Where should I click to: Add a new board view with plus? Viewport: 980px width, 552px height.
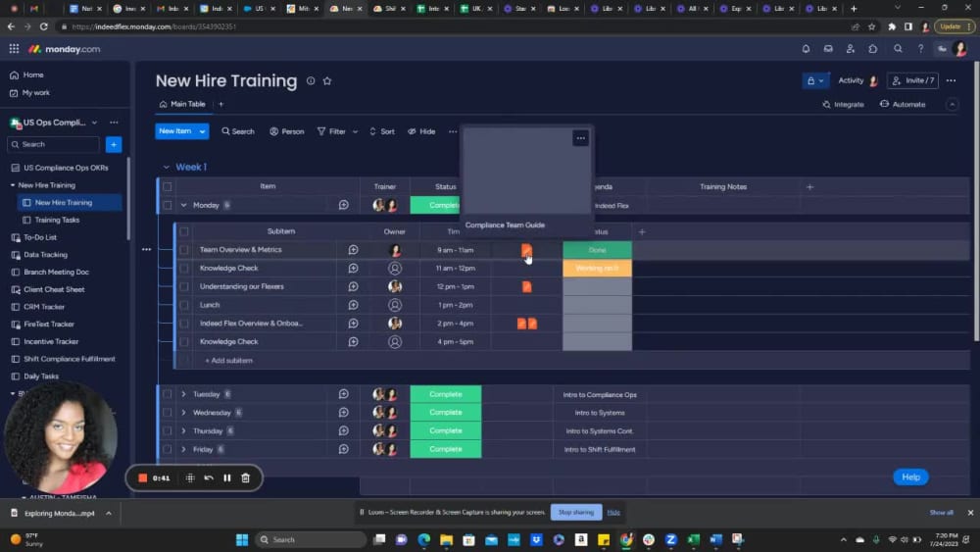tap(220, 104)
